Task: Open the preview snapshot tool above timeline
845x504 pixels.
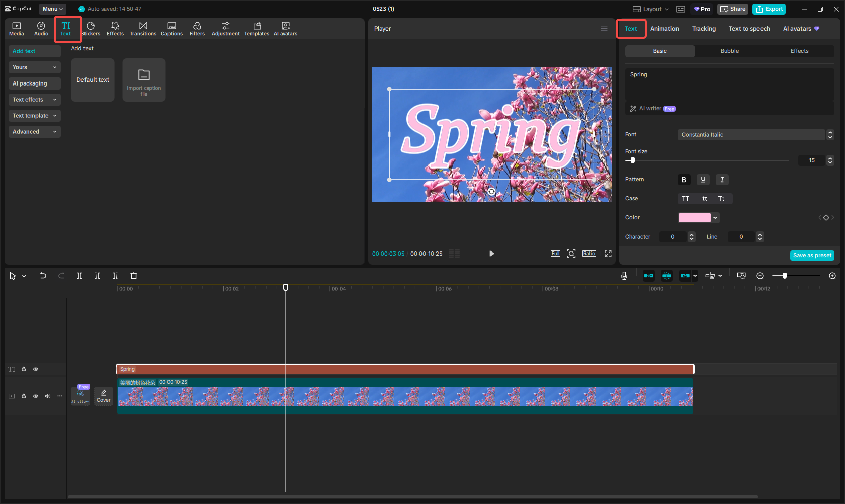Action: pyautogui.click(x=741, y=276)
